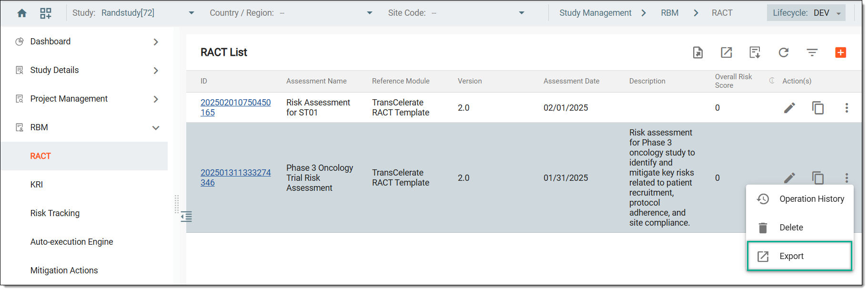Click the RACT List heading
Viewport: 868px width, 291px height.
click(223, 52)
